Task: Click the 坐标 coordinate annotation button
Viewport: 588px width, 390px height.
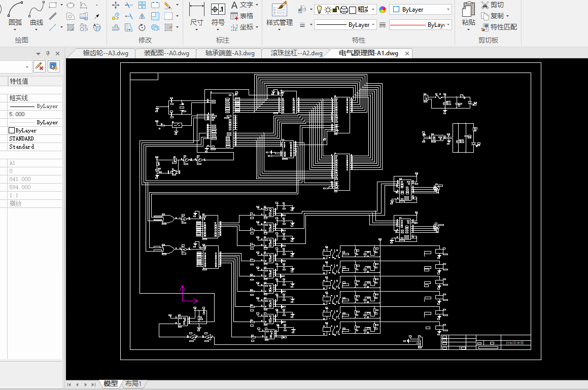Action: pos(242,27)
